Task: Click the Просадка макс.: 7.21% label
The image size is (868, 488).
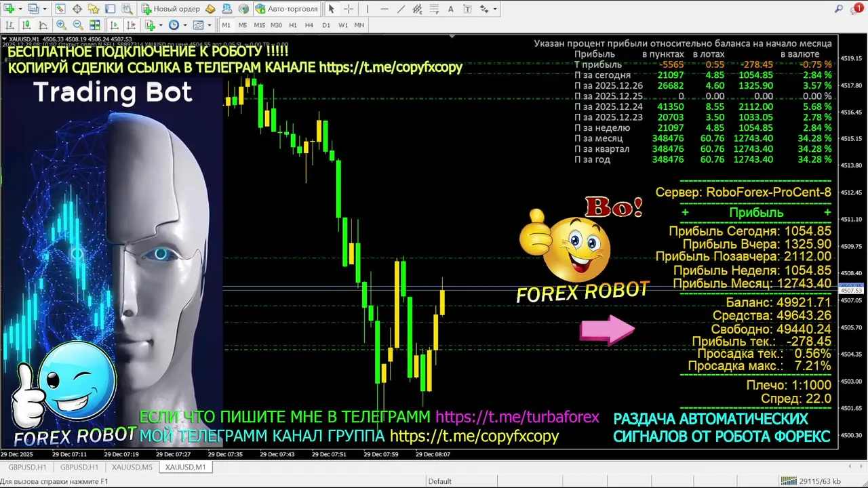Action: pyautogui.click(x=759, y=366)
